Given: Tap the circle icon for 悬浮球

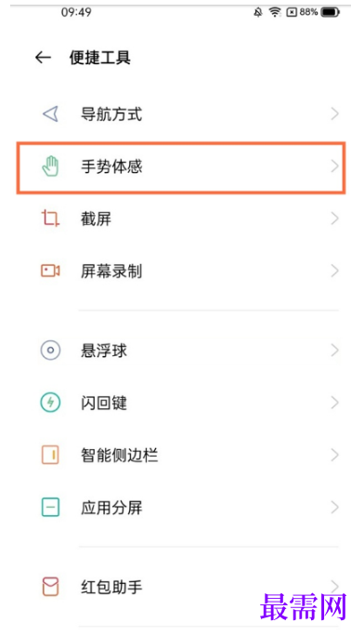Looking at the screenshot, I should 51,350.
